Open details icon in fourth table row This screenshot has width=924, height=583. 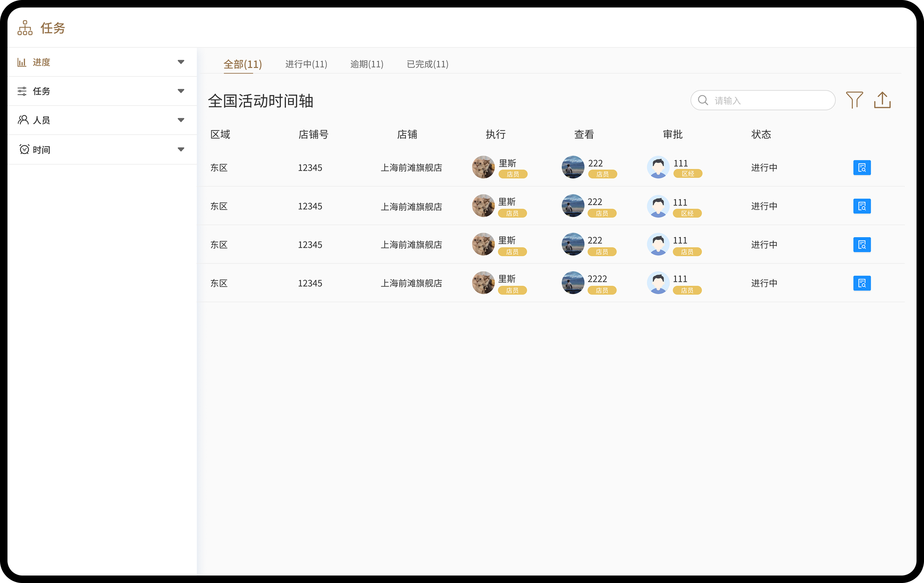[x=862, y=283]
